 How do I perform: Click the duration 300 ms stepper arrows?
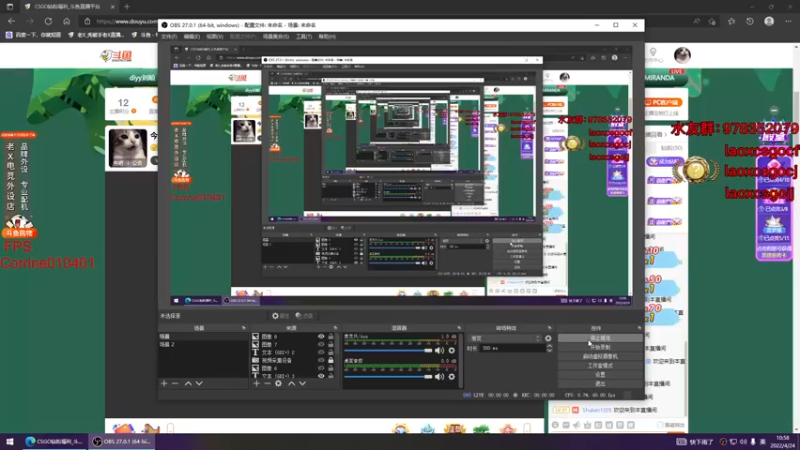pos(549,348)
